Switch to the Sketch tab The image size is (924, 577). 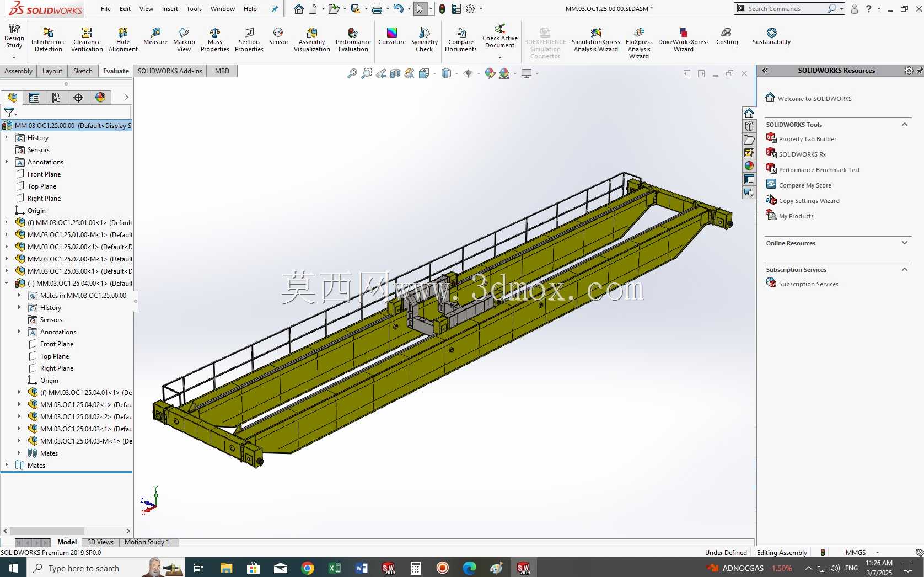(x=83, y=71)
